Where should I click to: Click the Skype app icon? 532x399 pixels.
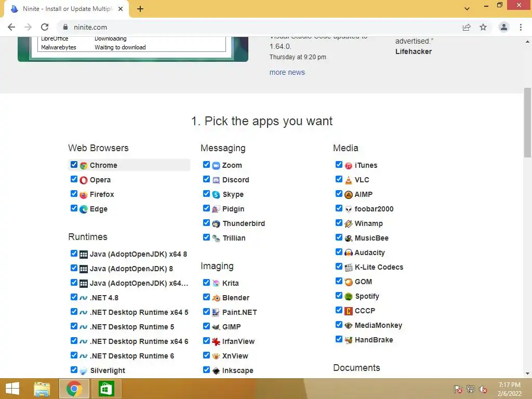[x=216, y=195]
